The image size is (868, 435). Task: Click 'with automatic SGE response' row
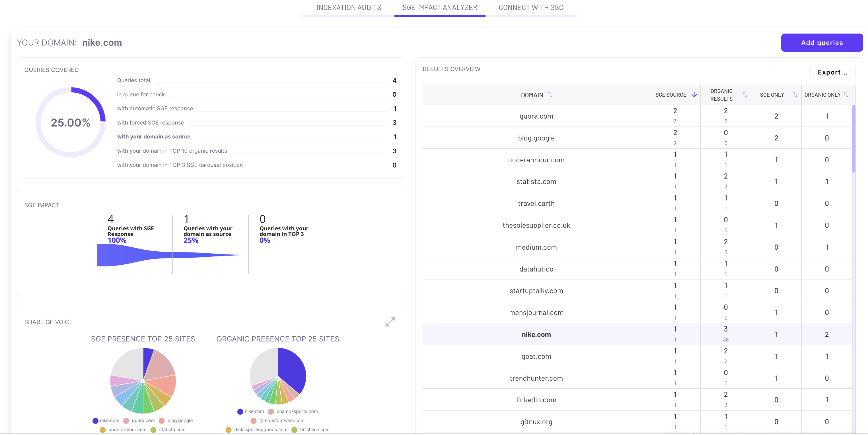click(x=257, y=108)
